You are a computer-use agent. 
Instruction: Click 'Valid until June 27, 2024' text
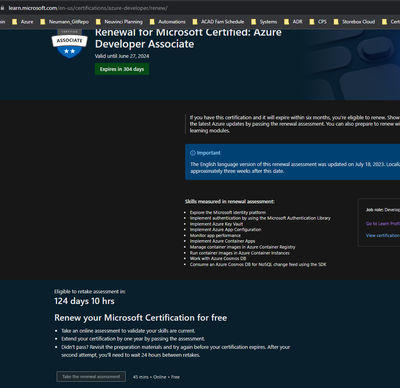click(122, 56)
